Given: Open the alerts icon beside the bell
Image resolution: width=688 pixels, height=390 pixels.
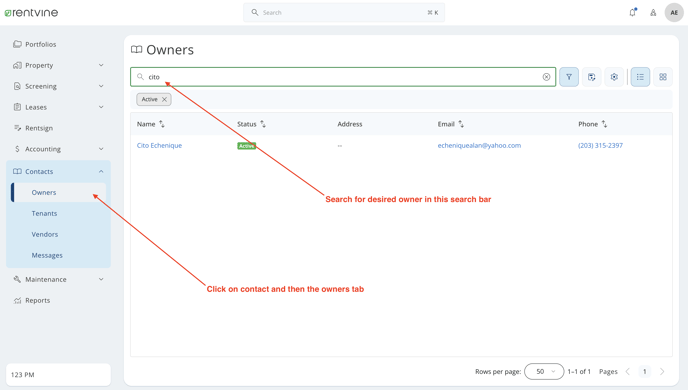Looking at the screenshot, I should pyautogui.click(x=653, y=13).
